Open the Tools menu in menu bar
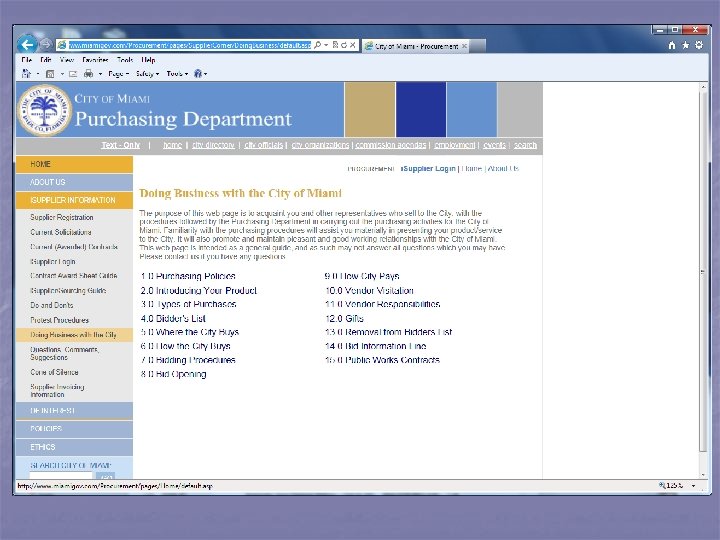Screen dimensions: 720x540 (125, 60)
